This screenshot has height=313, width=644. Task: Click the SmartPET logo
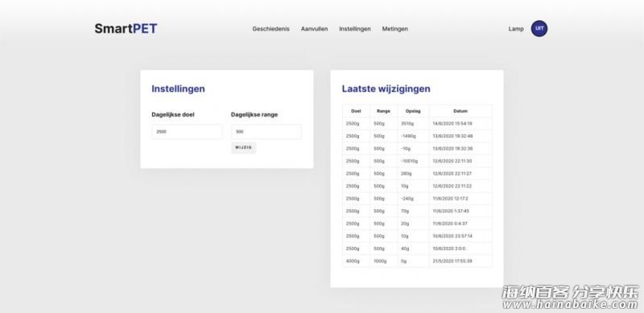pyautogui.click(x=126, y=29)
